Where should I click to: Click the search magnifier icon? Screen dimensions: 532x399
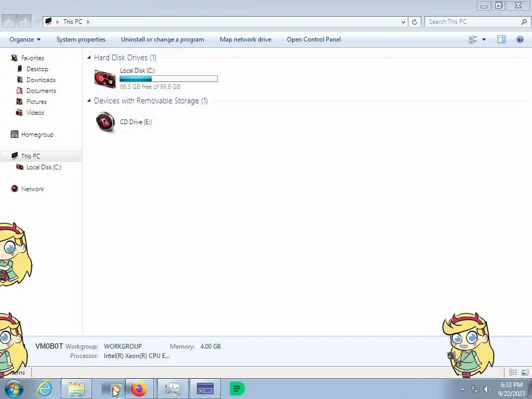point(524,22)
